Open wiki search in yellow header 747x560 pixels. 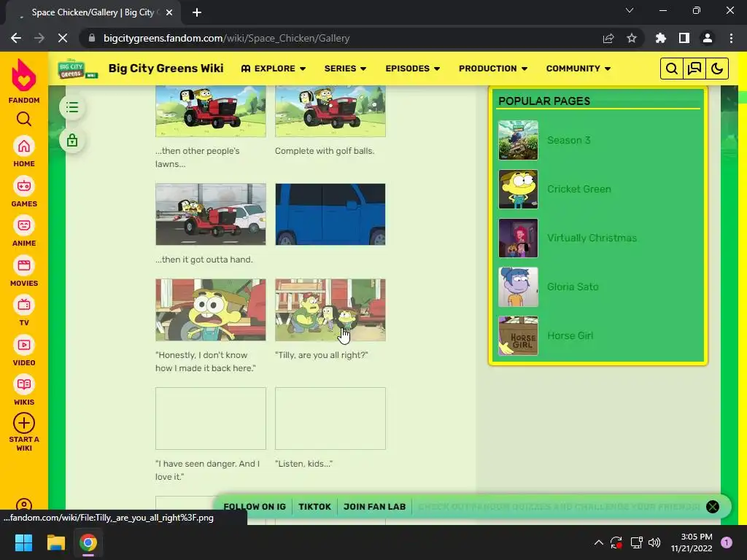click(671, 69)
